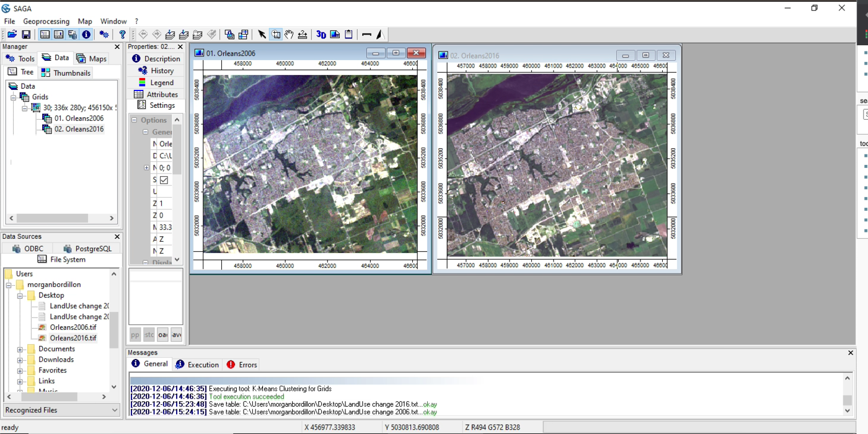Select the Orleans2016.tif file on Desktop
Screen dimensions: 868x434
coord(74,337)
